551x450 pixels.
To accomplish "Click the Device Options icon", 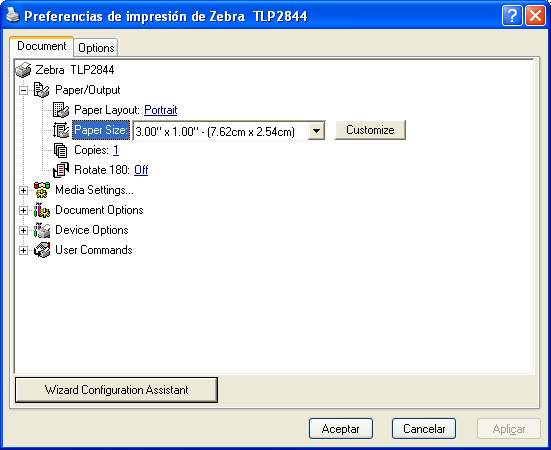I will [x=42, y=230].
